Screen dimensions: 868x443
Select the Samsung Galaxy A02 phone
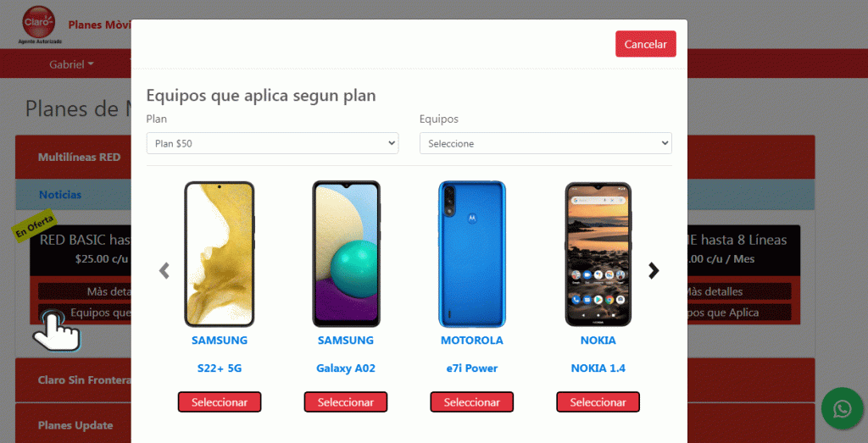[346, 402]
